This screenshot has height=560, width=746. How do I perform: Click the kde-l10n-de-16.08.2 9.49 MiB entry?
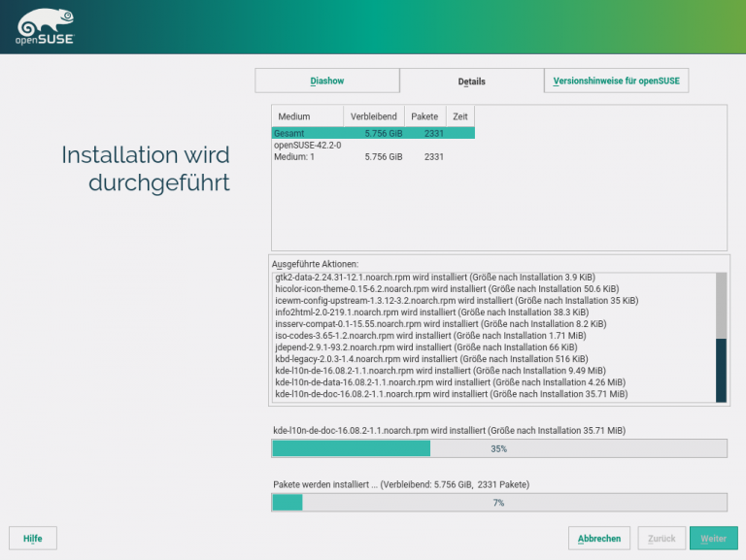(440, 371)
